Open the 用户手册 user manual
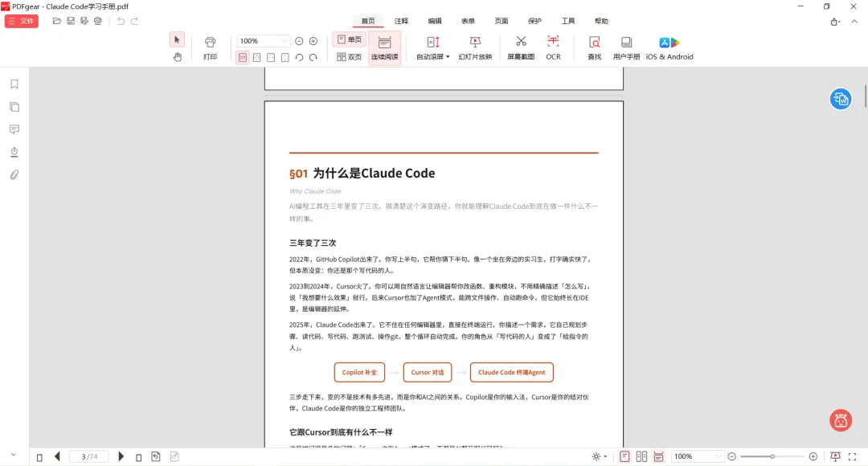 tap(626, 48)
